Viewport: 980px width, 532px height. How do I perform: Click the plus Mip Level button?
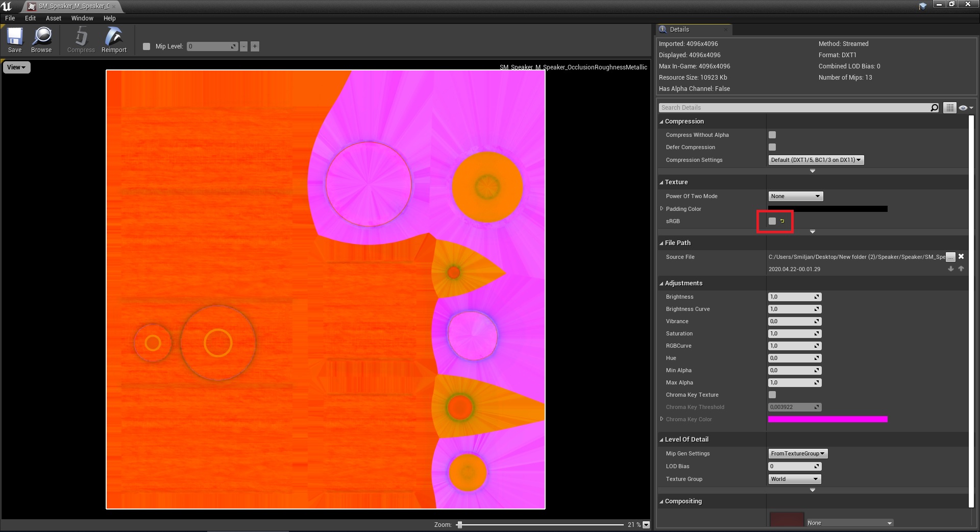coord(255,46)
